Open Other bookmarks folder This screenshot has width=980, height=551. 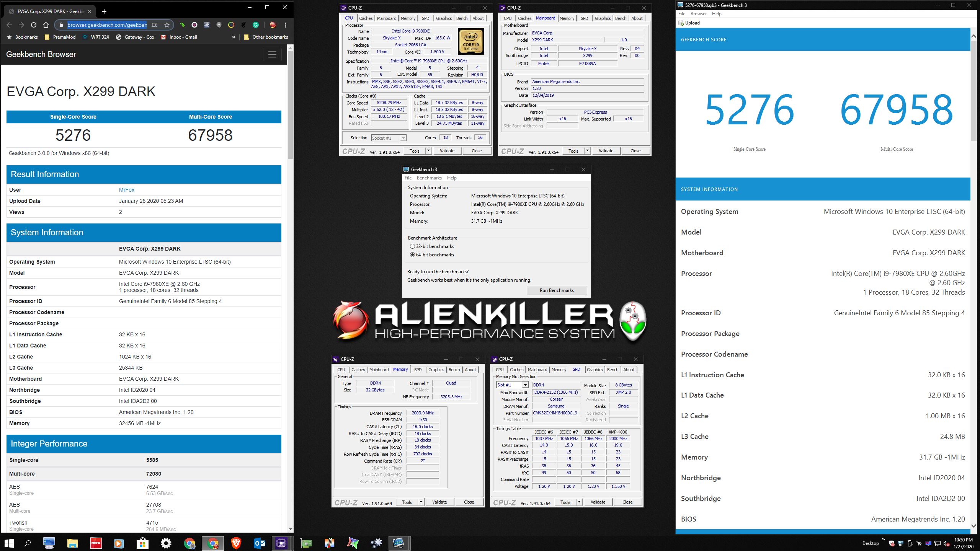266,37
